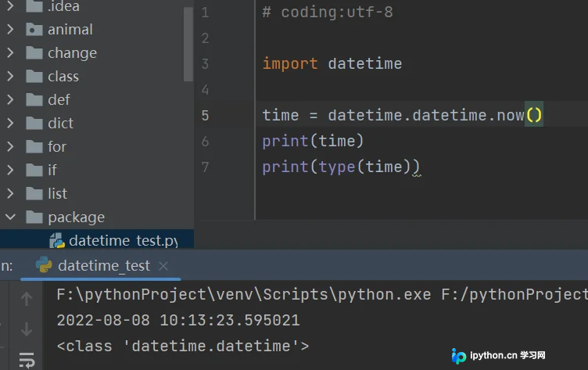The height and width of the screenshot is (370, 588).
Task: Select the 'dict' folder label
Action: [x=61, y=123]
